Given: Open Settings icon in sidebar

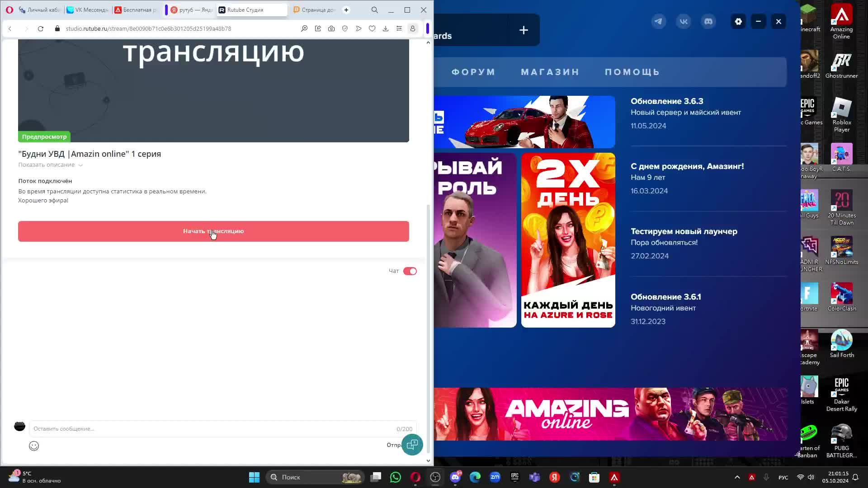Looking at the screenshot, I should 739,21.
